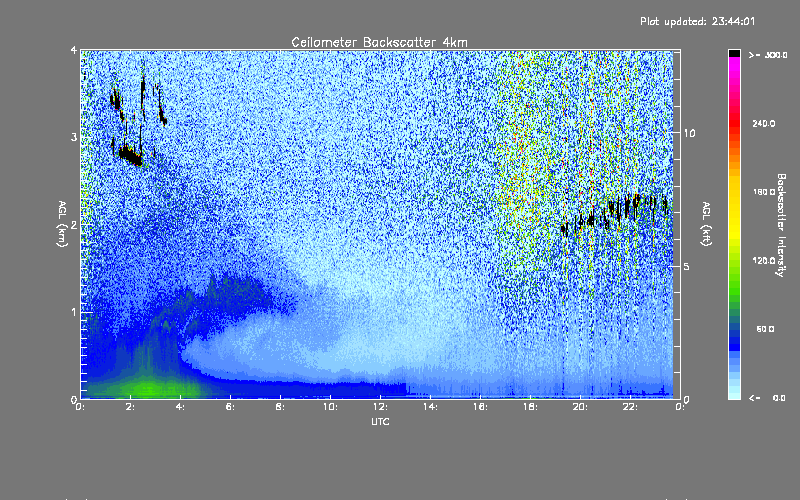Viewport: 800px width, 500px height.
Task: Click the "4" km tick label
Action: pyautogui.click(x=74, y=50)
